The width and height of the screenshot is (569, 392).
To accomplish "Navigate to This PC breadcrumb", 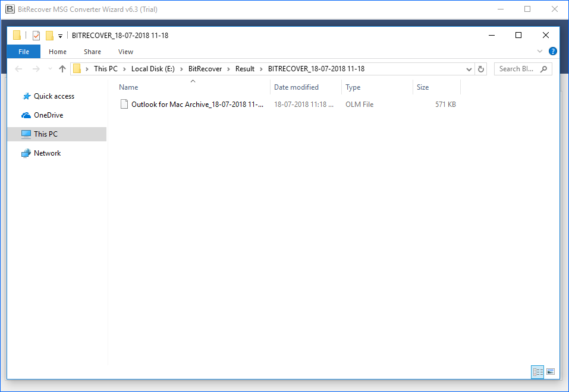I will pyautogui.click(x=106, y=68).
